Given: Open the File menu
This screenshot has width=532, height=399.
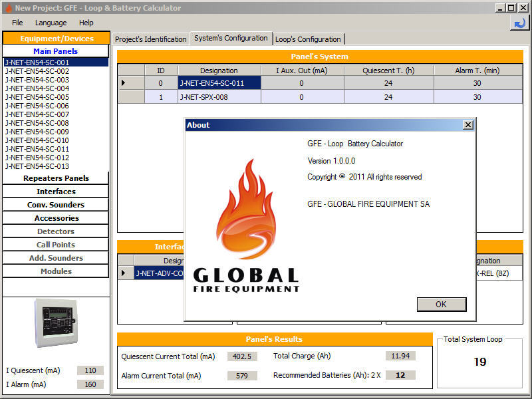Looking at the screenshot, I should coord(17,22).
